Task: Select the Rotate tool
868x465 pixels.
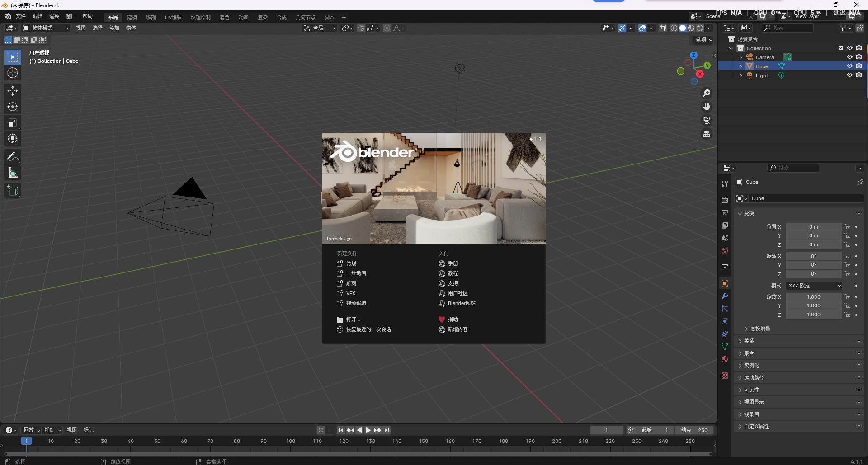Action: (x=12, y=107)
